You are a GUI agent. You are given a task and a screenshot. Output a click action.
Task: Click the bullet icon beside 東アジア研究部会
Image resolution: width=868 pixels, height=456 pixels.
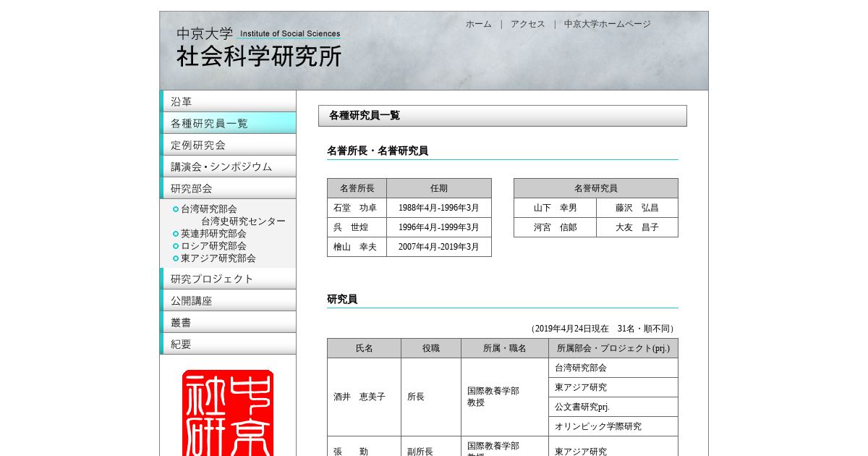[176, 258]
